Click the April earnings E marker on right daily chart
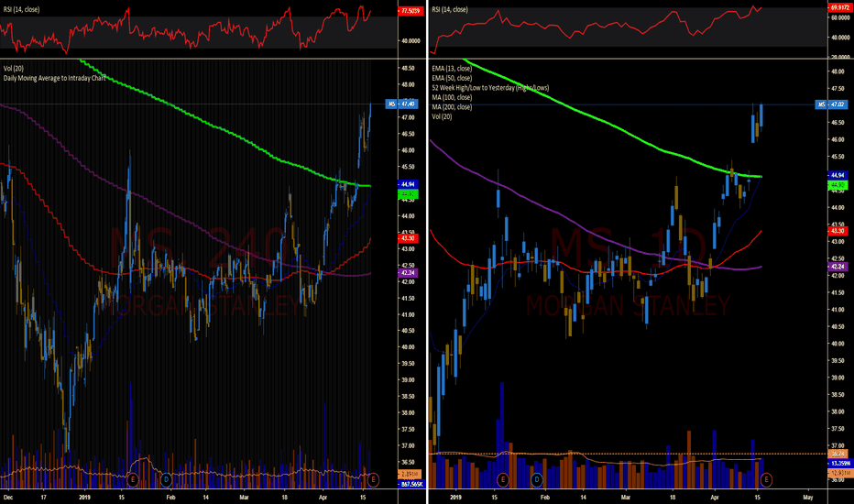Viewport: 854px width, 504px height. tap(766, 479)
